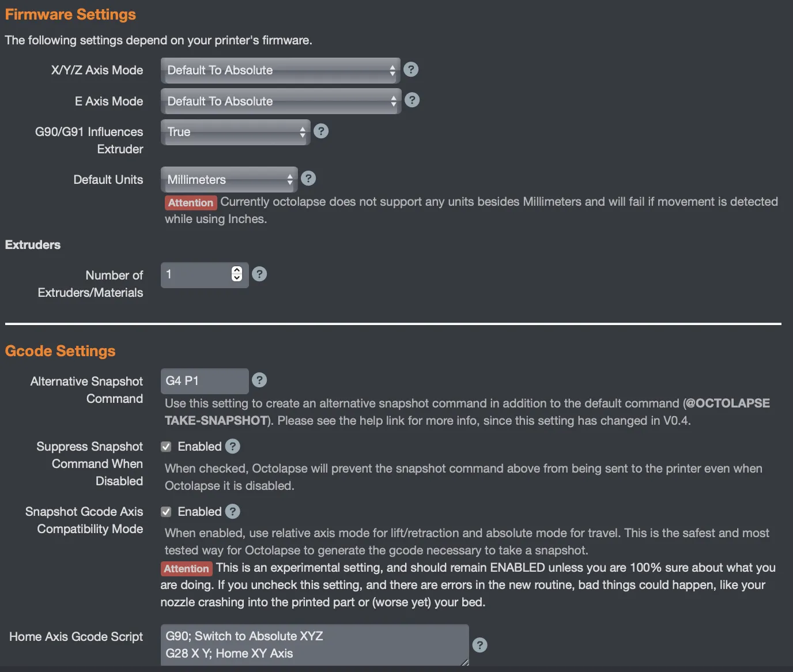The height and width of the screenshot is (672, 793).
Task: Click help icon for Suppress Snapshot Command
Action: click(x=233, y=447)
